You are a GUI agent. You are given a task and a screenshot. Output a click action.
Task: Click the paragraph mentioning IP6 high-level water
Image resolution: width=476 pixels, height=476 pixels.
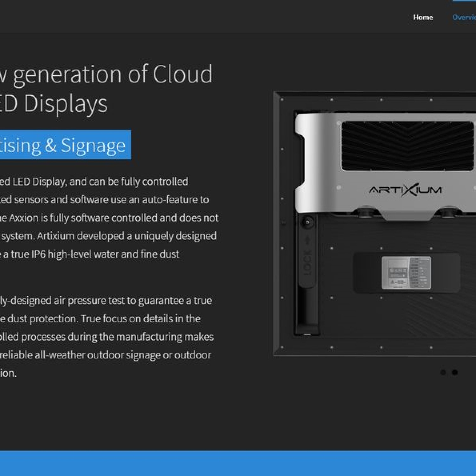point(90,254)
